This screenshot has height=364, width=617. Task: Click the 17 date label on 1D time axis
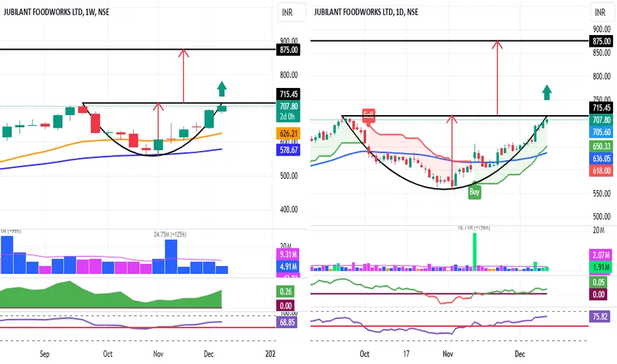406,354
